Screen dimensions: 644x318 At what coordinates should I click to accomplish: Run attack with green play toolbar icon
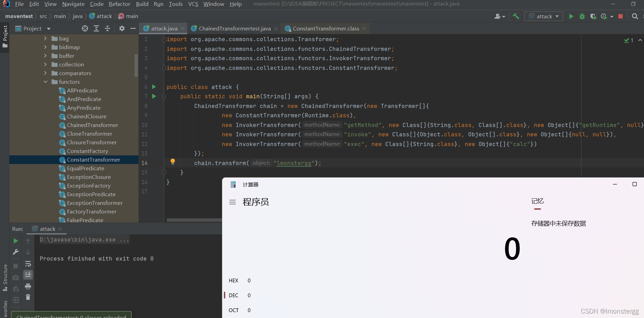point(571,16)
